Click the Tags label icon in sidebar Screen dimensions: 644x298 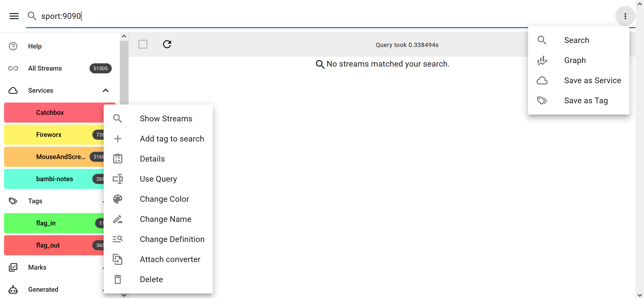click(13, 201)
